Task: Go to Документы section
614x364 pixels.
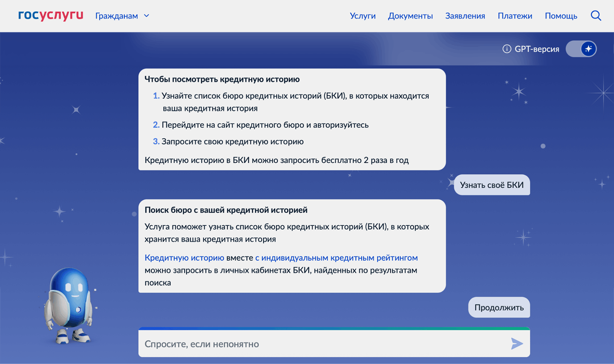Action: click(410, 16)
